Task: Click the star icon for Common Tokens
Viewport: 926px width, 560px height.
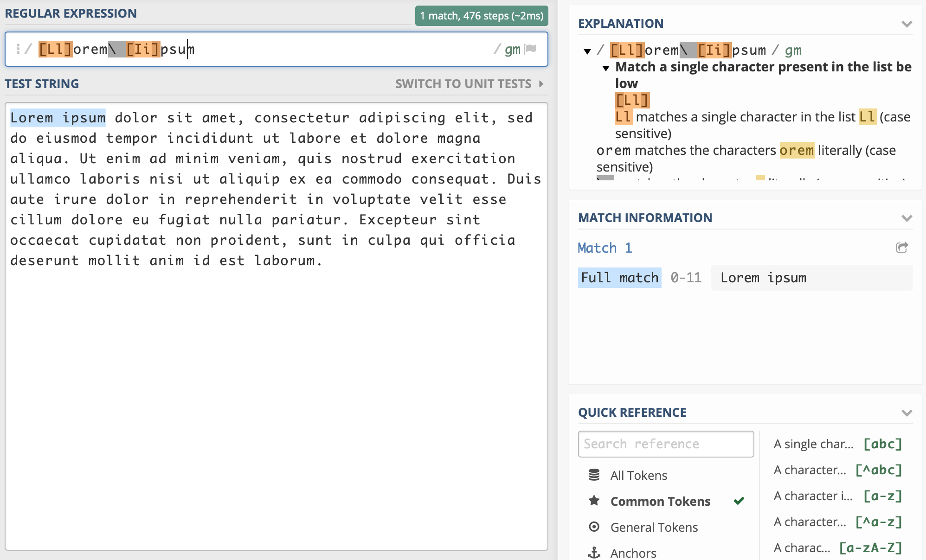Action: (x=594, y=501)
